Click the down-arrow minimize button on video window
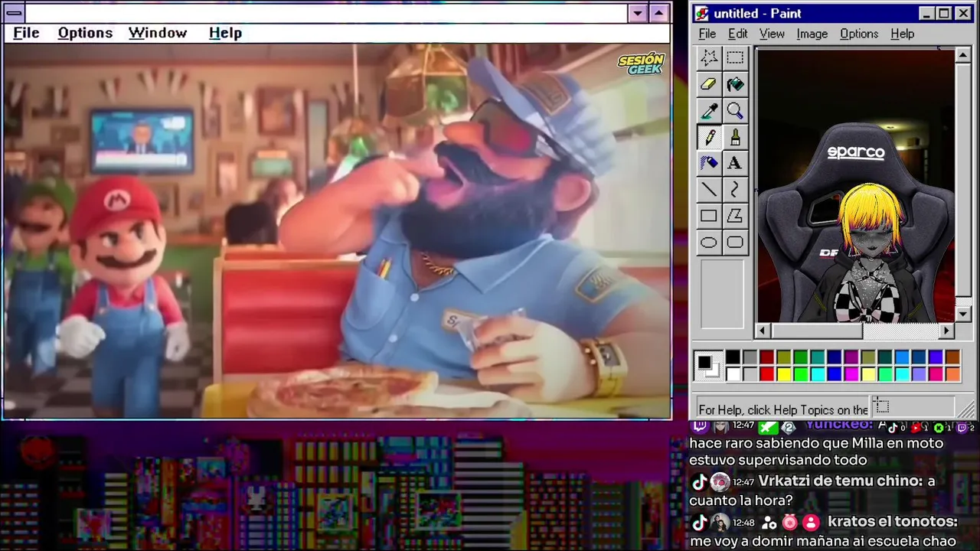980x551 pixels. [638, 13]
